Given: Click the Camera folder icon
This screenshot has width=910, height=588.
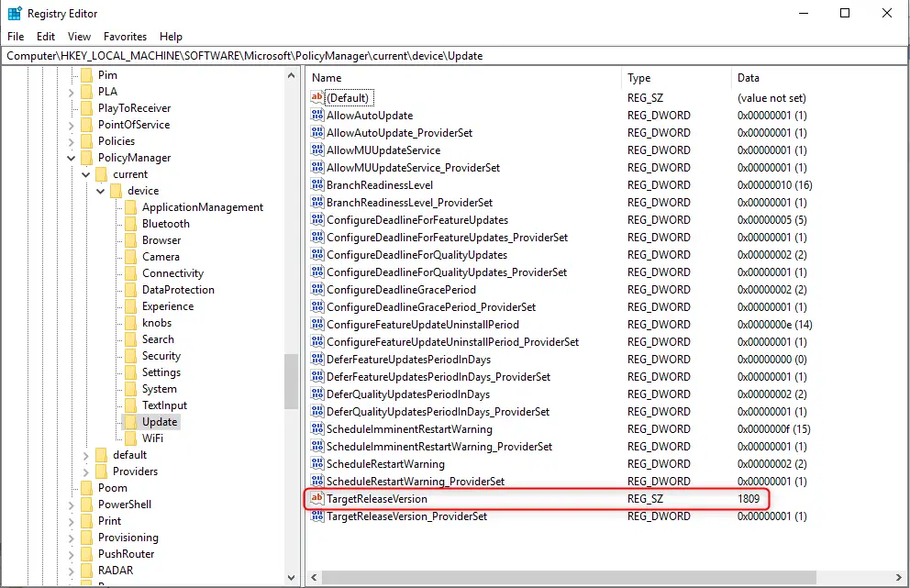Looking at the screenshot, I should (131, 257).
